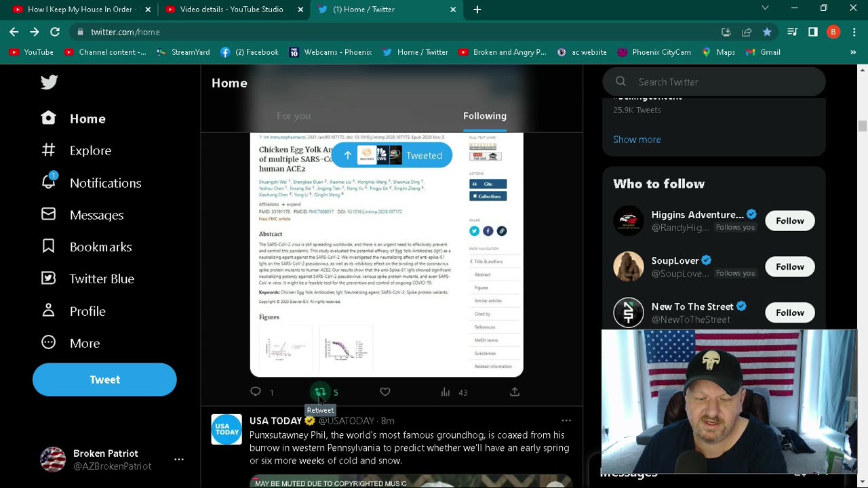Go back in Chrome

(x=14, y=32)
